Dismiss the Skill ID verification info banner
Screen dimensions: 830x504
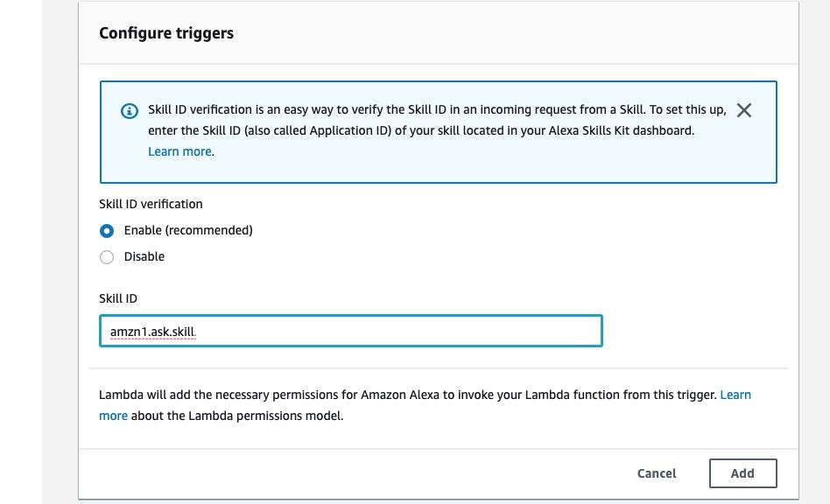(x=744, y=110)
